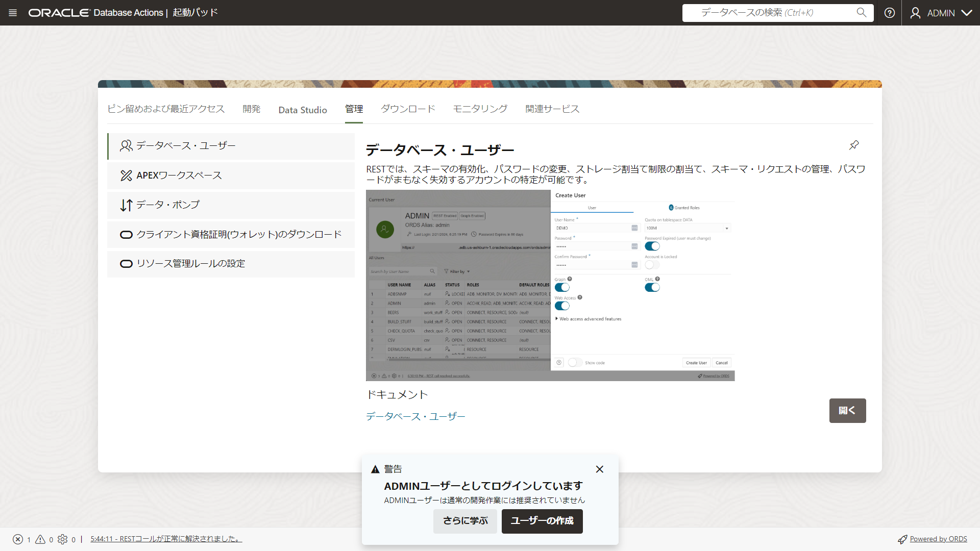Image resolution: width=980 pixels, height=551 pixels.
Task: Pin the Database Users card
Action: click(854, 145)
